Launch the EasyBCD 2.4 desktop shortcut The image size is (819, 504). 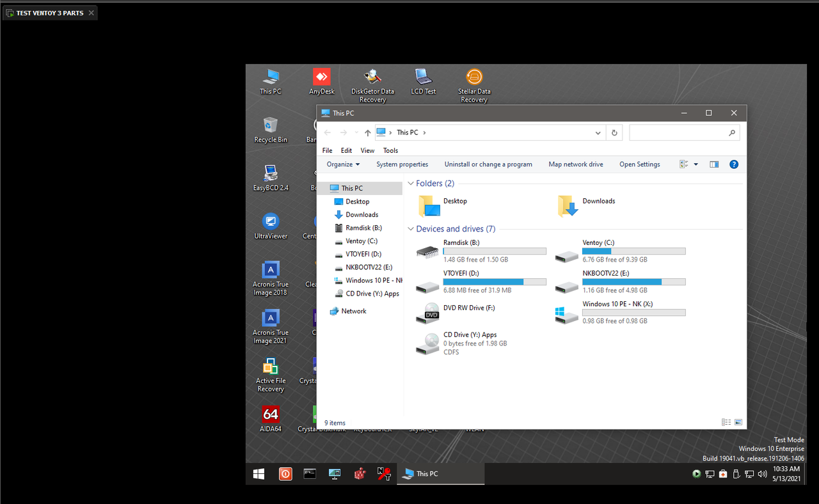coord(271,178)
